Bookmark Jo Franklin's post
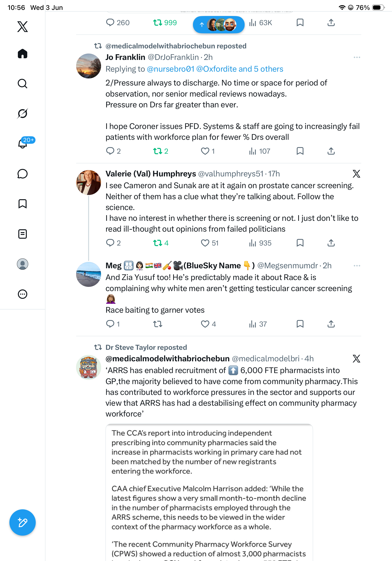Screen dimensions: 392x561 click(x=300, y=151)
